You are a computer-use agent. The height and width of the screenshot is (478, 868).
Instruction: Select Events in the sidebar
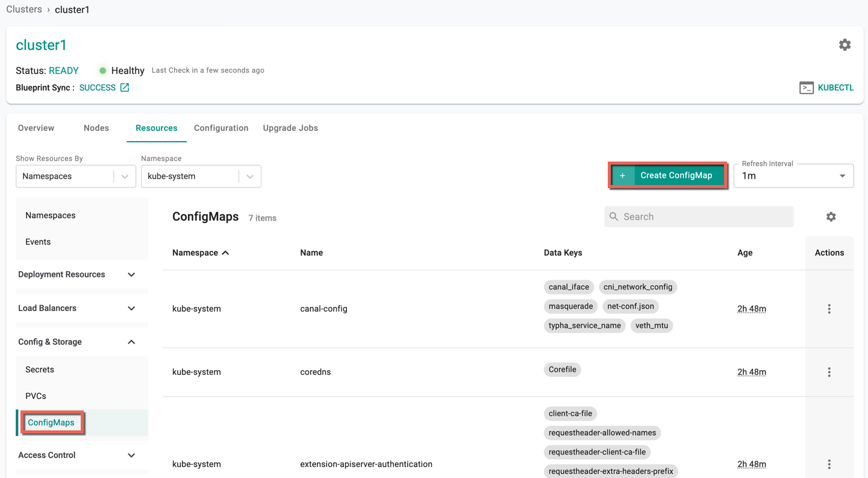[x=38, y=242]
